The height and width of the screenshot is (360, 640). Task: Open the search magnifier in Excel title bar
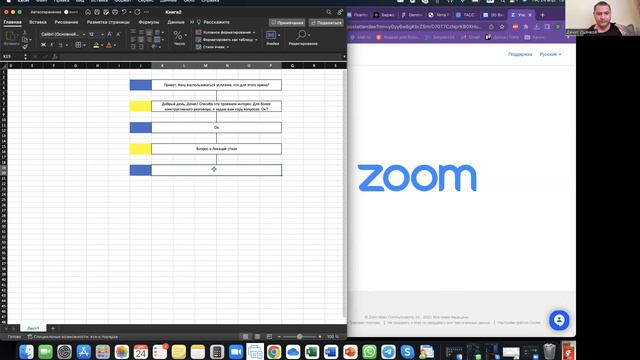coord(329,12)
